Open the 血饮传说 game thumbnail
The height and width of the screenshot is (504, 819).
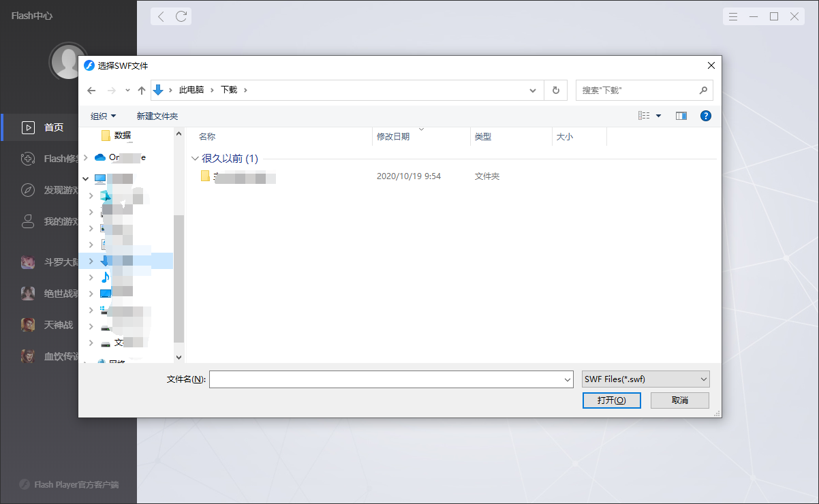[x=28, y=356]
